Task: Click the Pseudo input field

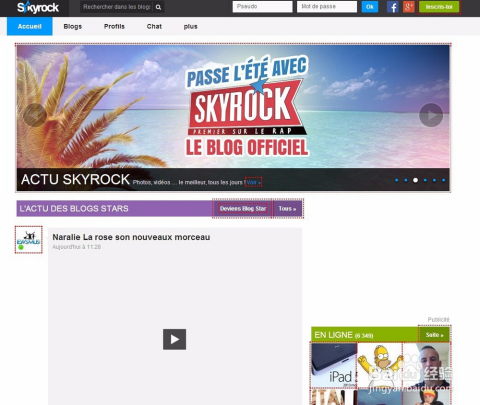Action: click(262, 7)
